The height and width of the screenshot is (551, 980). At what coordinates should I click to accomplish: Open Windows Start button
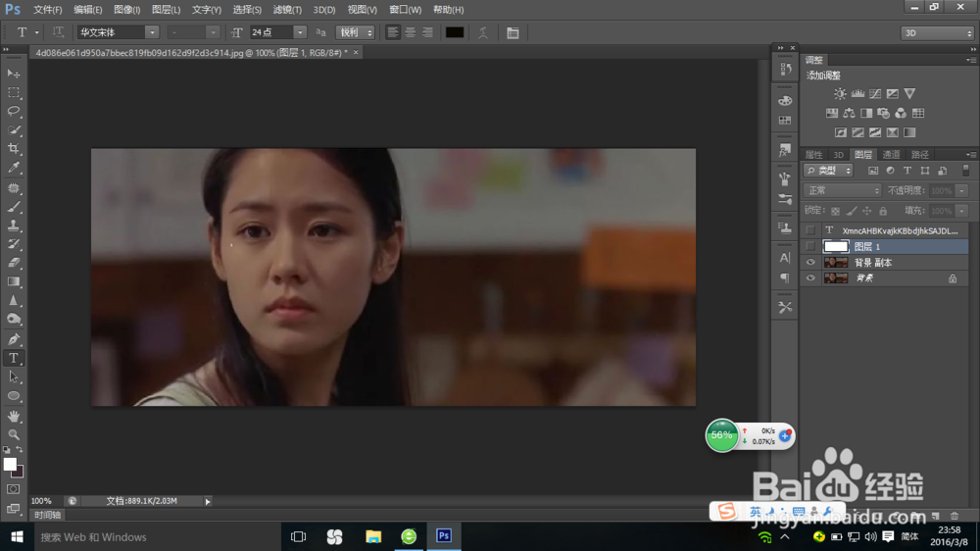click(x=17, y=536)
